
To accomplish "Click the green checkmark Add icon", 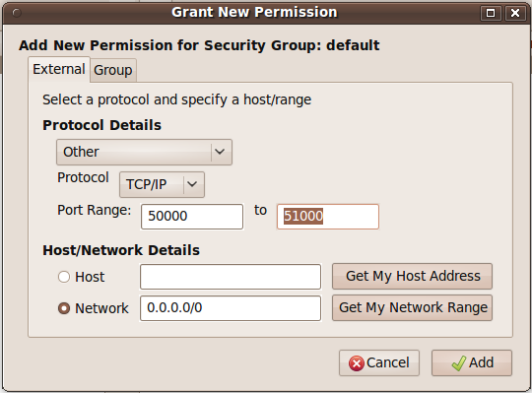I will pyautogui.click(x=459, y=363).
